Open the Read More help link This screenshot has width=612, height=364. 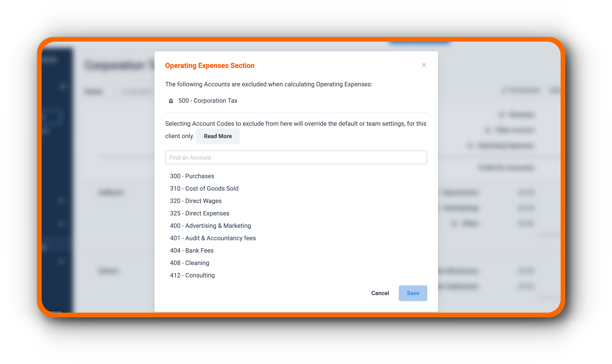click(218, 136)
